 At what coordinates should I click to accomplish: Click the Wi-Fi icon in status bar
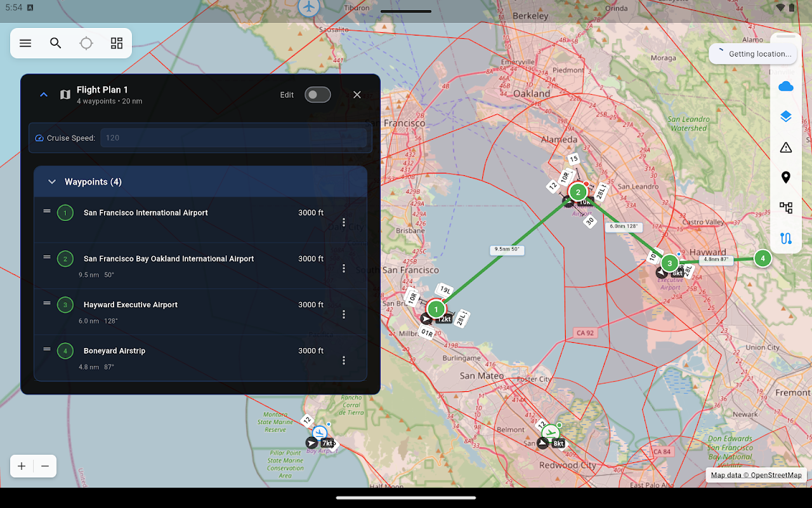780,8
